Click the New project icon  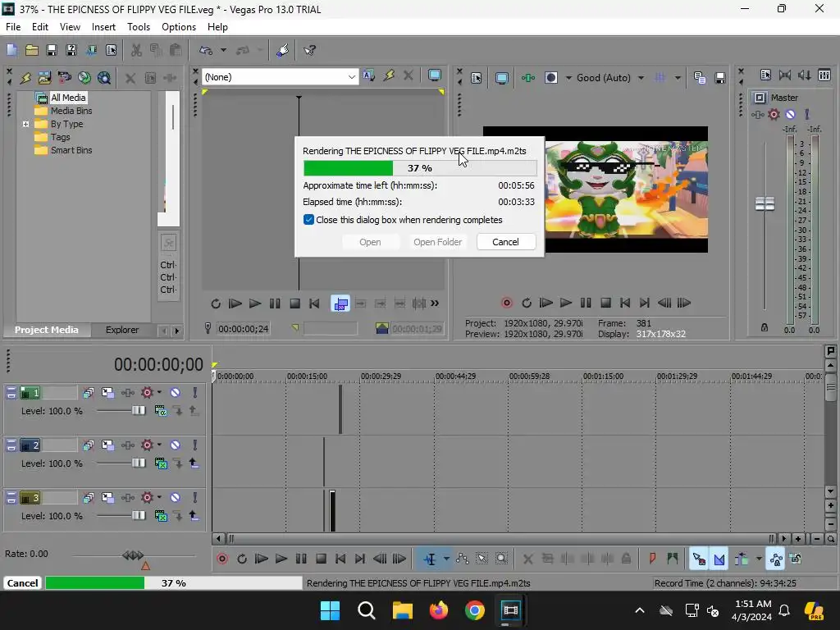[11, 50]
